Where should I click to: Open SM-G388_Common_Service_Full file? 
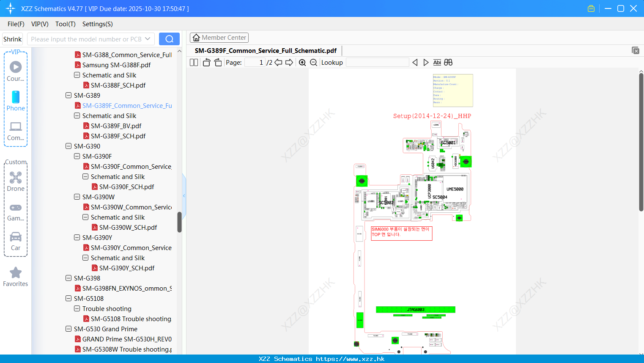pyautogui.click(x=123, y=55)
